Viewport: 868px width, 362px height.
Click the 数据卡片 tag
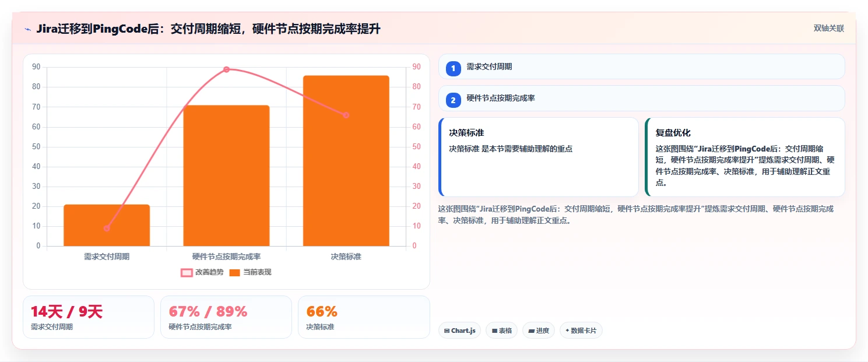(581, 331)
